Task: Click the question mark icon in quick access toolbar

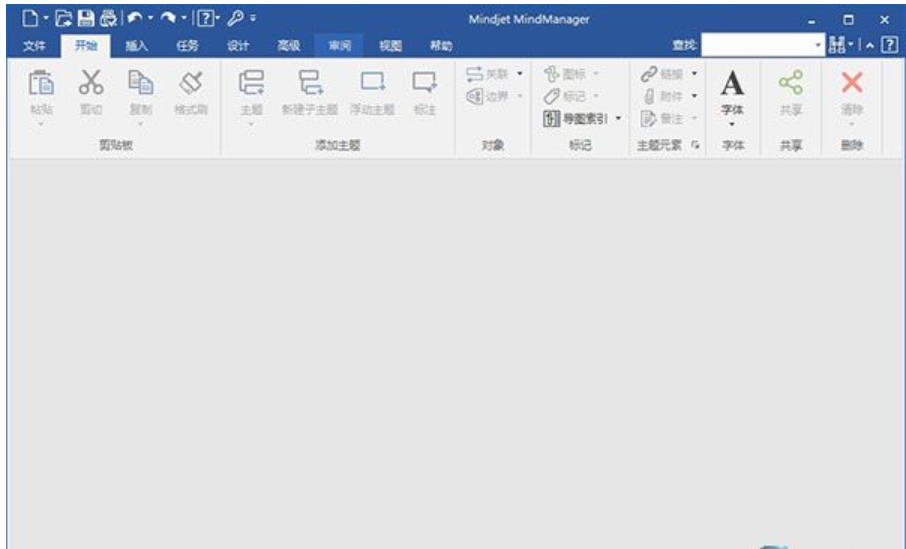Action: (x=205, y=18)
